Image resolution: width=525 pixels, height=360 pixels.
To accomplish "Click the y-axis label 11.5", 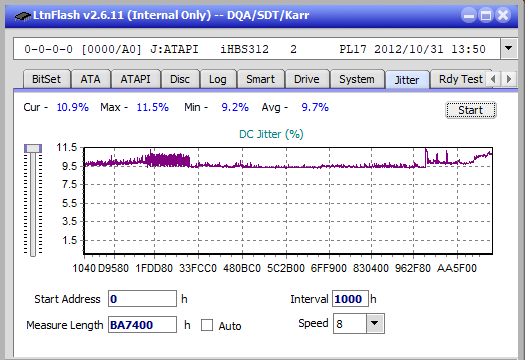I will click(x=67, y=147).
